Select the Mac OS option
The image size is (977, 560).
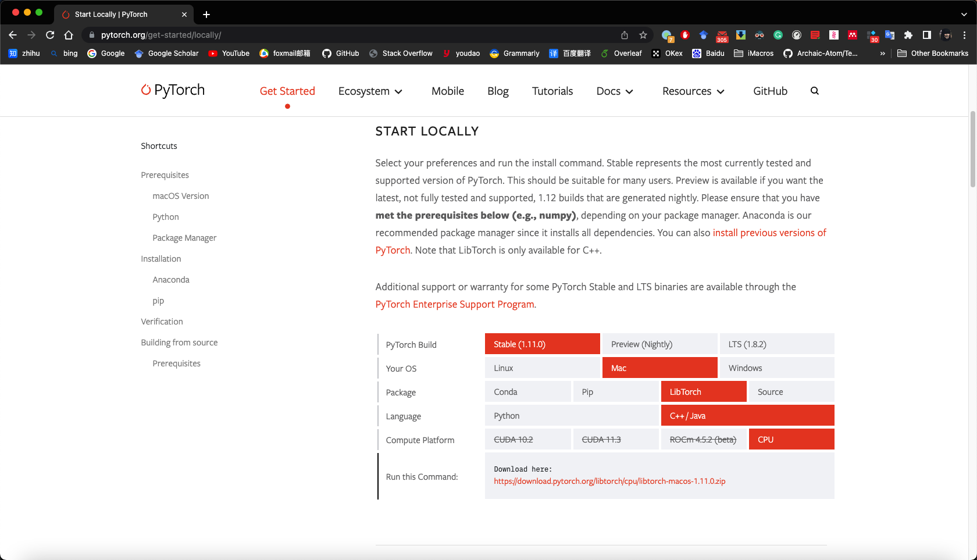coord(659,368)
